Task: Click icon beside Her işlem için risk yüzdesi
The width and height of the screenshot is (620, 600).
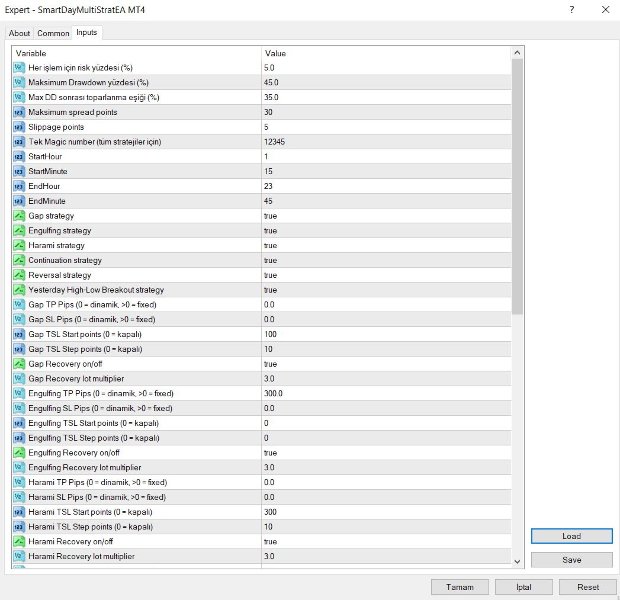Action: (x=19, y=68)
